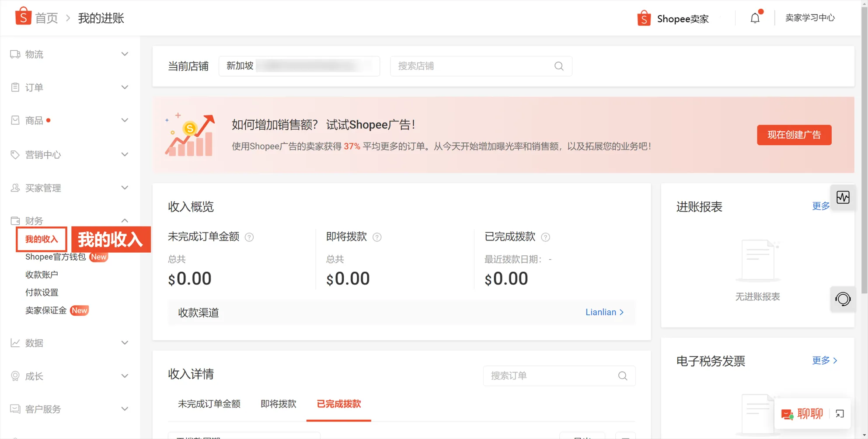Switch to the 即将拨款 tab
This screenshot has height=439, width=868.
[278, 404]
